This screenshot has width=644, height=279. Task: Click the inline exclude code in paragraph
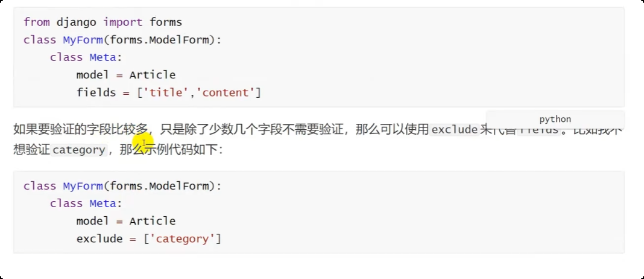455,129
